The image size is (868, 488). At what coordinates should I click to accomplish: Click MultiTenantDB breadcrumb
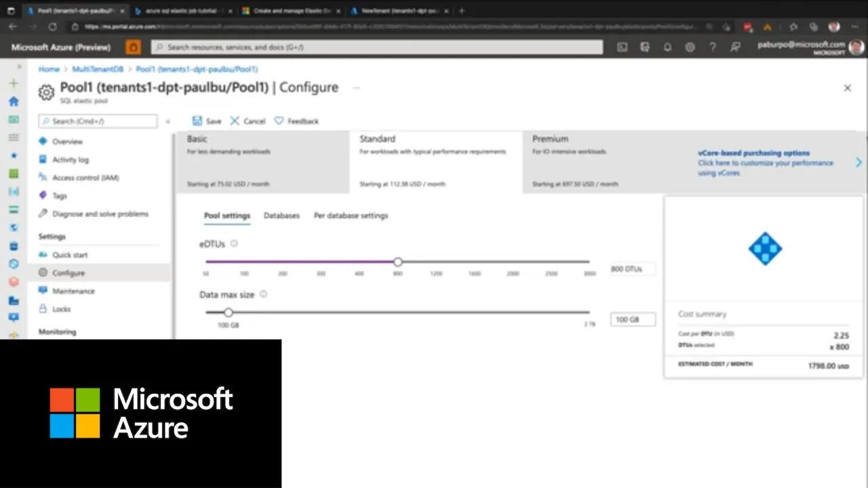tap(98, 69)
